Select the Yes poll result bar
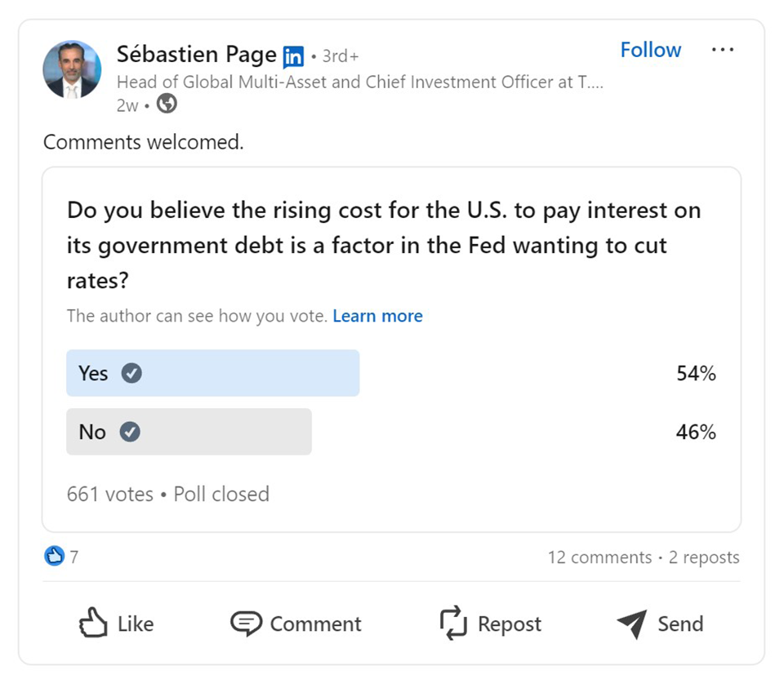Image resolution: width=784 pixels, height=684 pixels. [212, 373]
